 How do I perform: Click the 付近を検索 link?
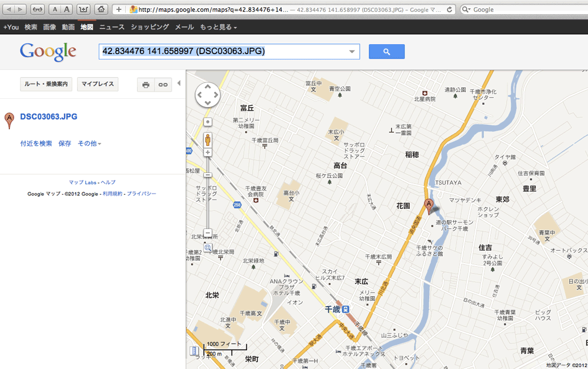tap(36, 144)
